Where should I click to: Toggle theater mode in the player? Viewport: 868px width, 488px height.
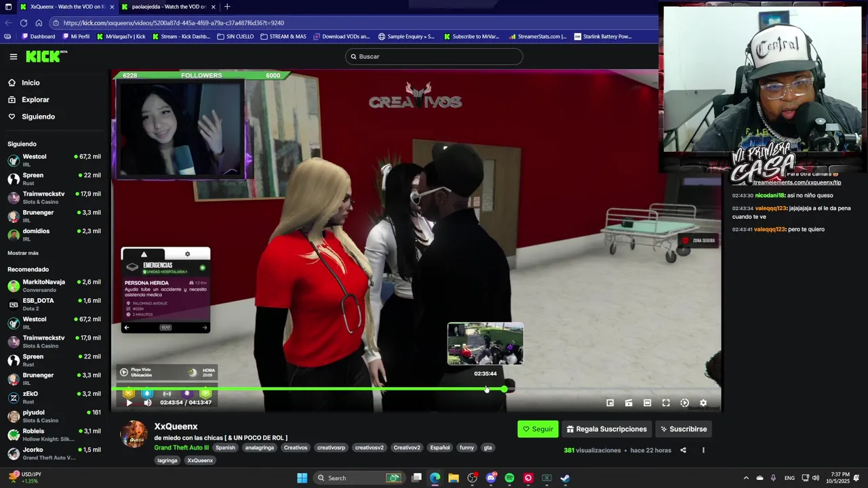click(x=647, y=403)
